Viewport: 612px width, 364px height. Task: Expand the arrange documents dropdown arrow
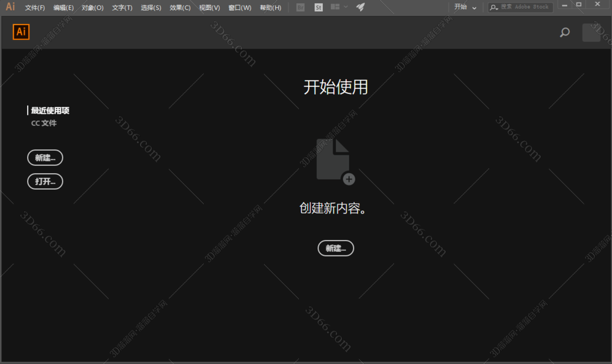click(x=346, y=7)
